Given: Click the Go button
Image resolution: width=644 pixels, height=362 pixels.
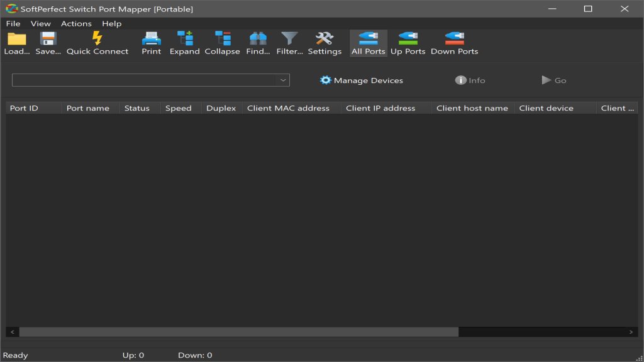Looking at the screenshot, I should pyautogui.click(x=553, y=80).
